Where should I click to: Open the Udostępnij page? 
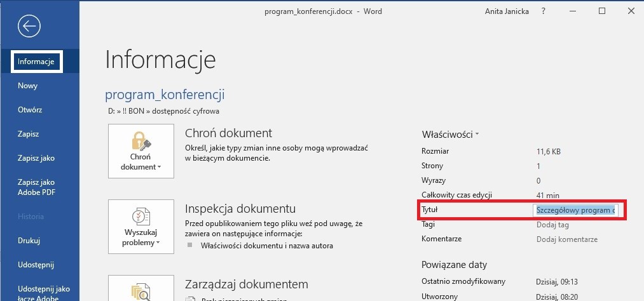36,265
